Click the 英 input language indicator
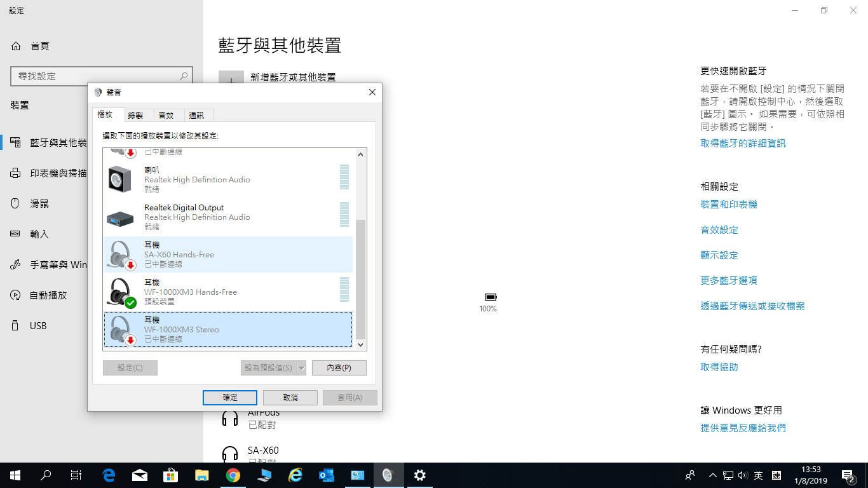 759,475
